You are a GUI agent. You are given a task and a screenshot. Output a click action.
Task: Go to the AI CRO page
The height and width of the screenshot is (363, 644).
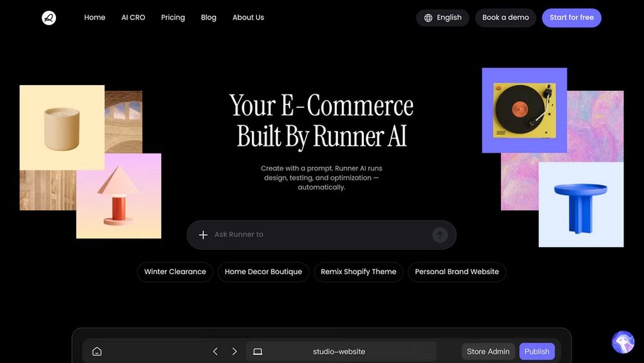133,17
